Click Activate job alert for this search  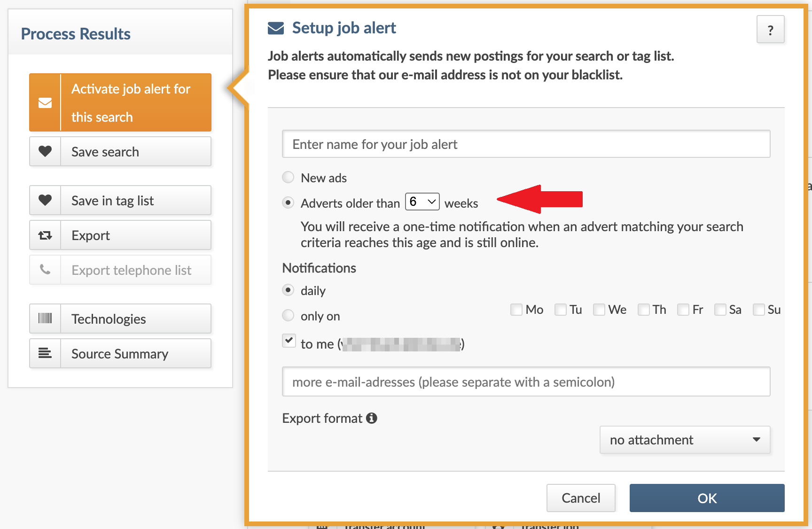pyautogui.click(x=120, y=102)
